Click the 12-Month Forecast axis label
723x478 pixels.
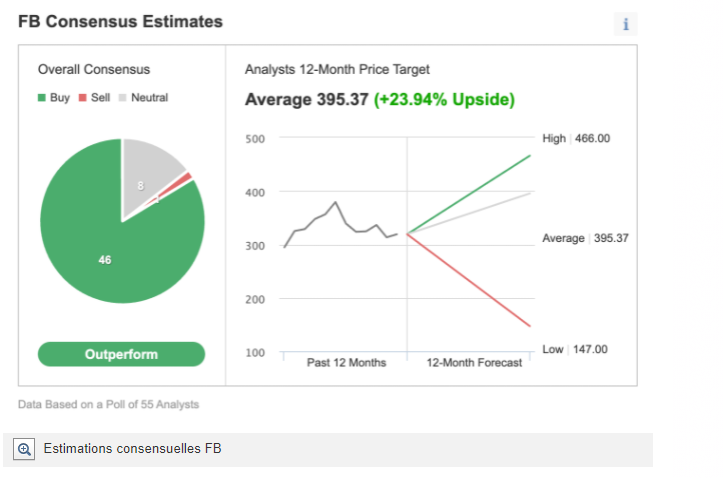coord(474,362)
